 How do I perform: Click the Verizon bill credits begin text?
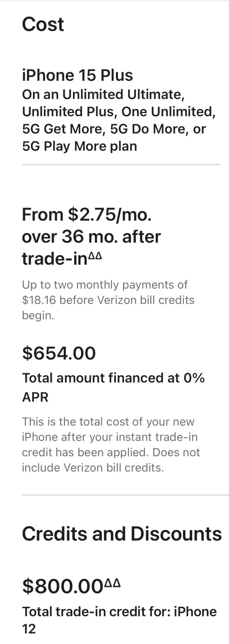[108, 308]
